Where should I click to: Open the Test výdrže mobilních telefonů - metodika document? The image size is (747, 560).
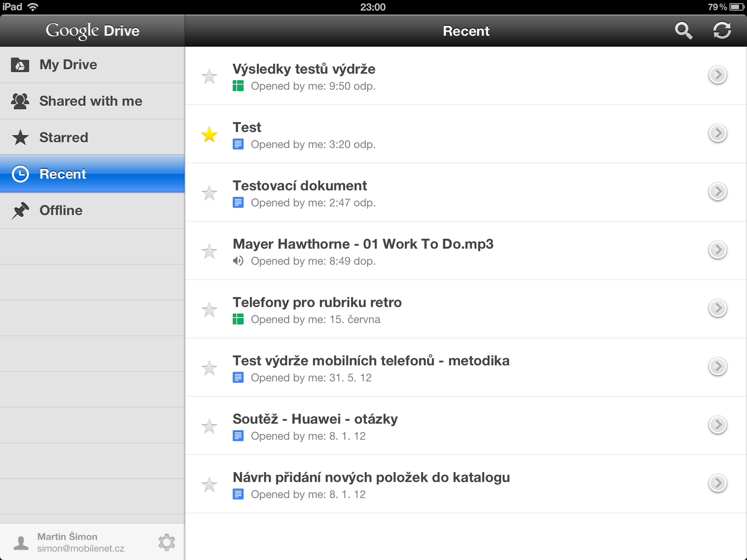coord(370,360)
